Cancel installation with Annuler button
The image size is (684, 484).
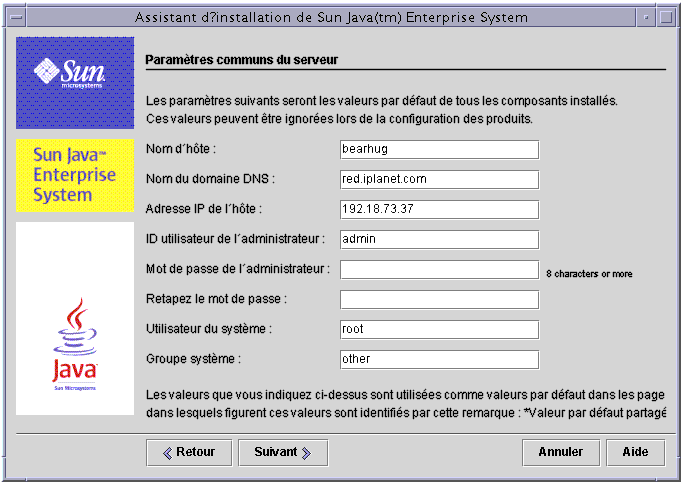[x=561, y=453]
